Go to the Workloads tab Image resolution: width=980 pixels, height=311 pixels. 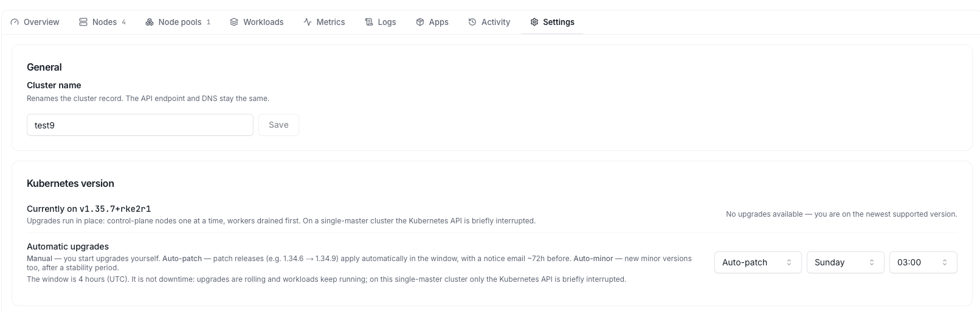pyautogui.click(x=257, y=22)
